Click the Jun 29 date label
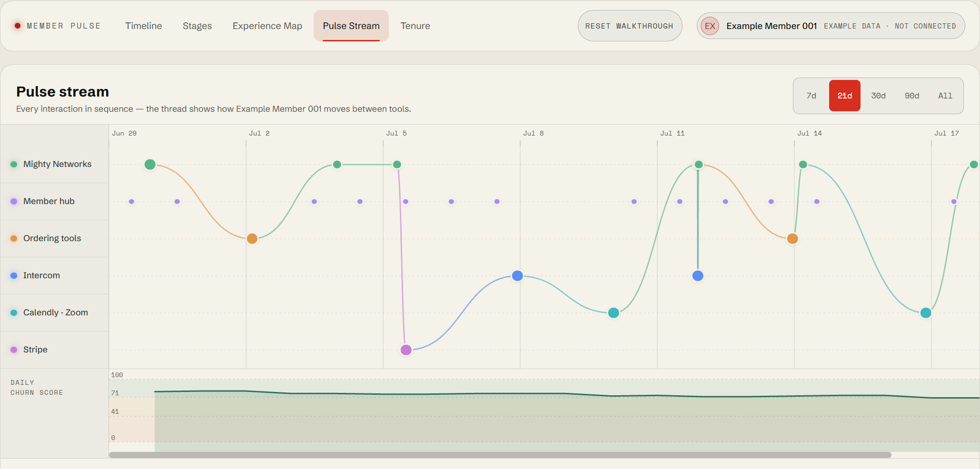 click(124, 133)
